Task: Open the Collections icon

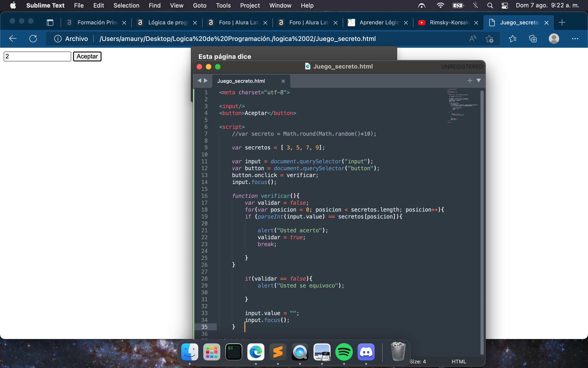Action: (533, 38)
